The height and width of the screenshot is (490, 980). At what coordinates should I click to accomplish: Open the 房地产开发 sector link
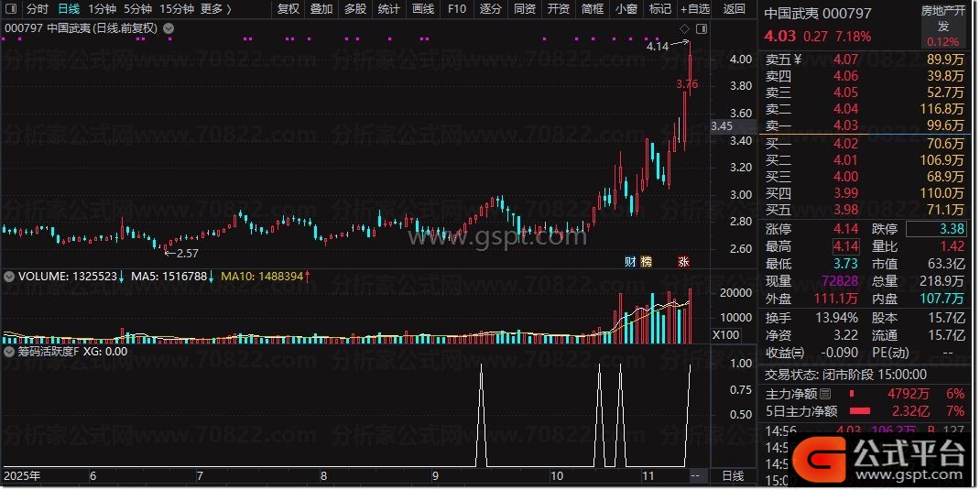point(942,18)
